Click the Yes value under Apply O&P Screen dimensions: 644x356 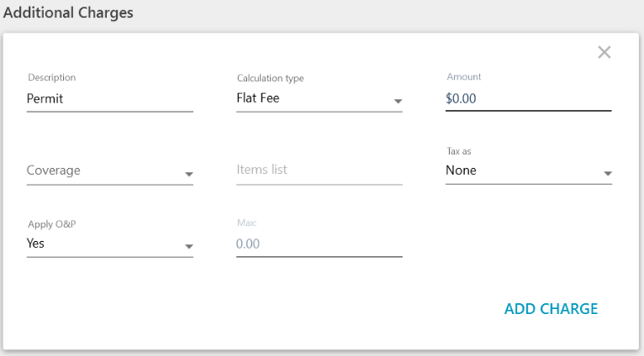click(x=36, y=243)
